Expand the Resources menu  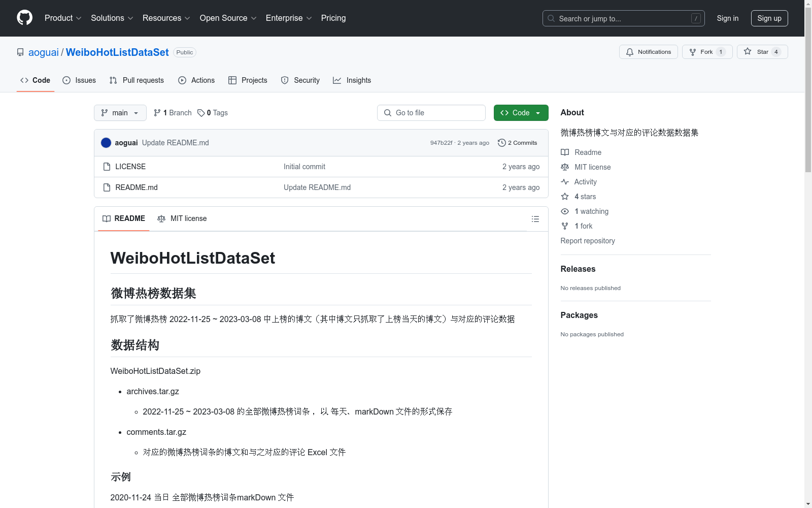166,18
